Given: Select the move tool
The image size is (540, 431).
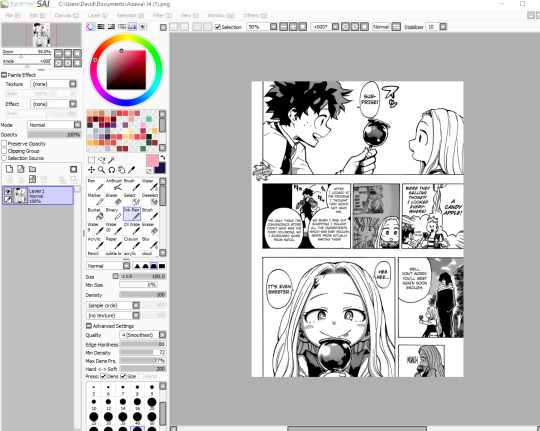Looking at the screenshot, I should (x=91, y=170).
